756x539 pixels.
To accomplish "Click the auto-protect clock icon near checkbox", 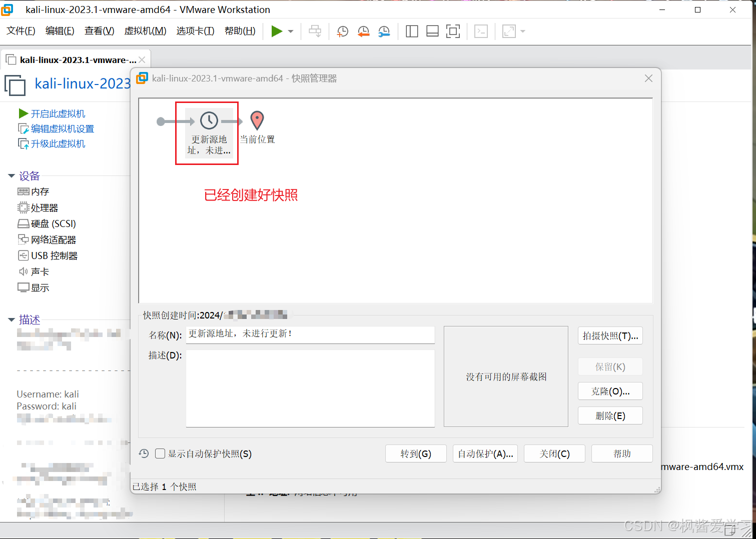I will (144, 453).
